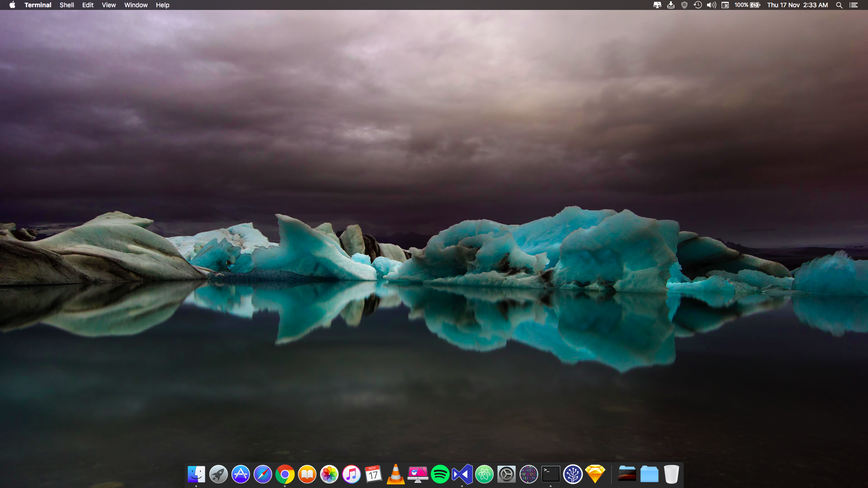Launch Atom editor from dock
Screen dimensions: 868x488
[x=484, y=474]
